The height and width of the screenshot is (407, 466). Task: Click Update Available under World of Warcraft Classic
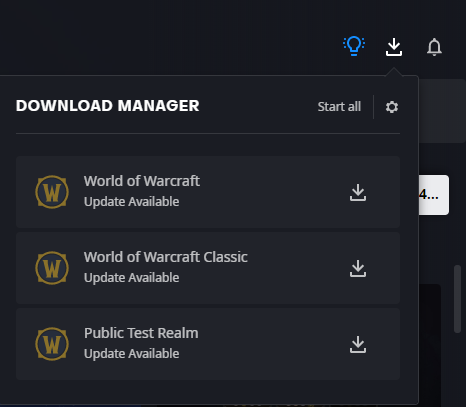point(131,278)
